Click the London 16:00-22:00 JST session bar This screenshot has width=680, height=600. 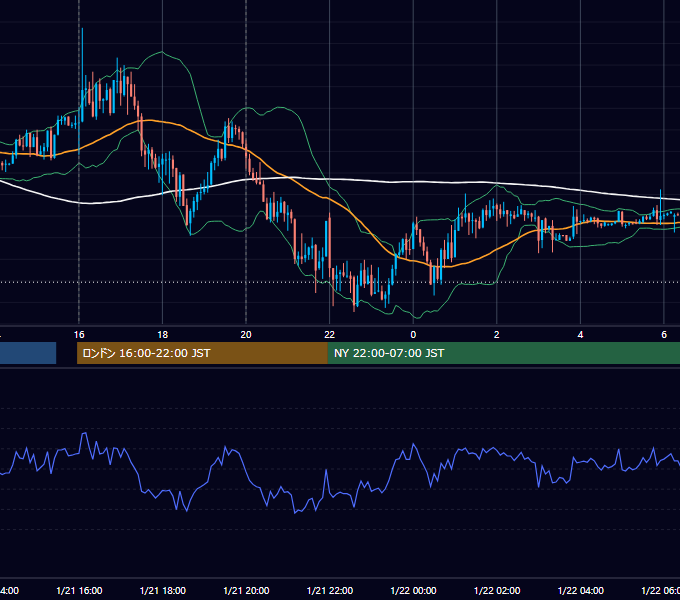202,353
